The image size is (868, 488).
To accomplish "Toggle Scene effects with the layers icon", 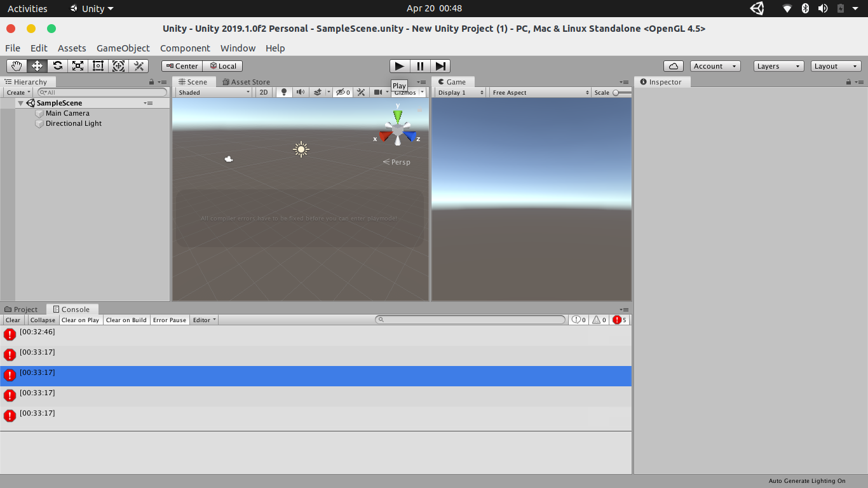I will 318,92.
